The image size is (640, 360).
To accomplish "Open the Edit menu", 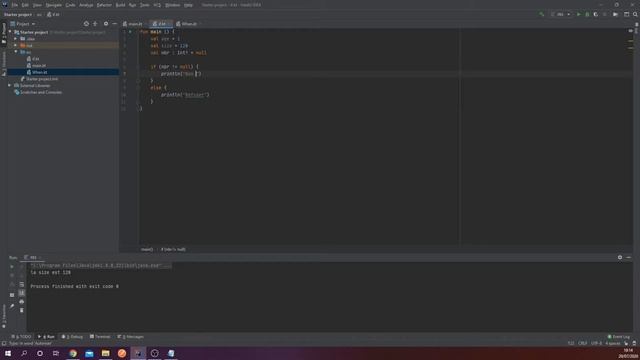I will coord(25,5).
